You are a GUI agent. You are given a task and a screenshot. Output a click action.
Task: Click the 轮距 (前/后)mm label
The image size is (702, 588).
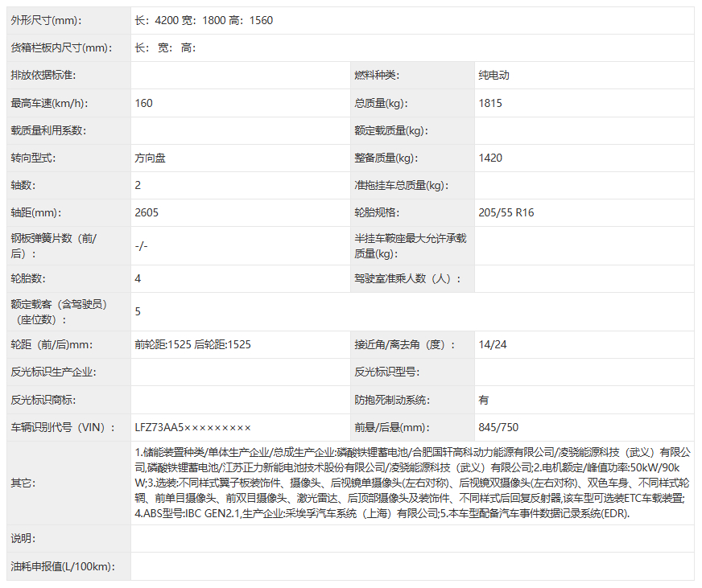tap(52, 344)
